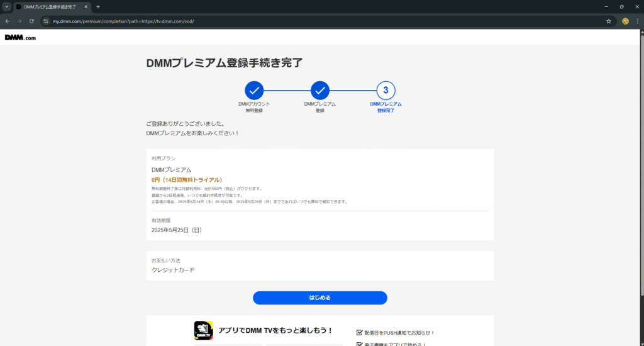Click the 配信日をPUSH通知でお知らせ checkmark
The width and height of the screenshot is (644, 346).
point(359,333)
